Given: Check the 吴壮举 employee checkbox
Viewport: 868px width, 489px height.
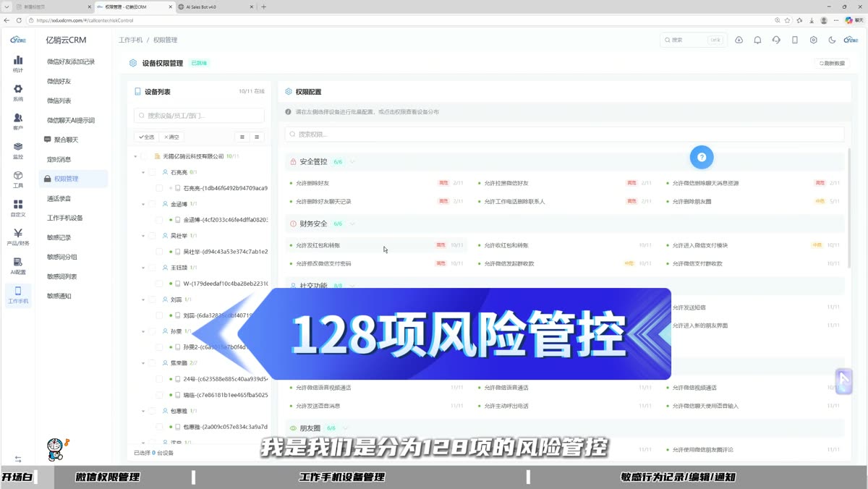Looking at the screenshot, I should pos(152,236).
